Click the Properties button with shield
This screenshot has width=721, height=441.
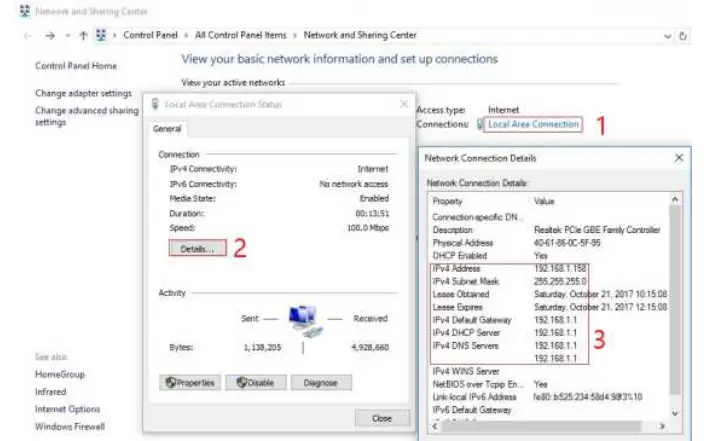pos(190,383)
